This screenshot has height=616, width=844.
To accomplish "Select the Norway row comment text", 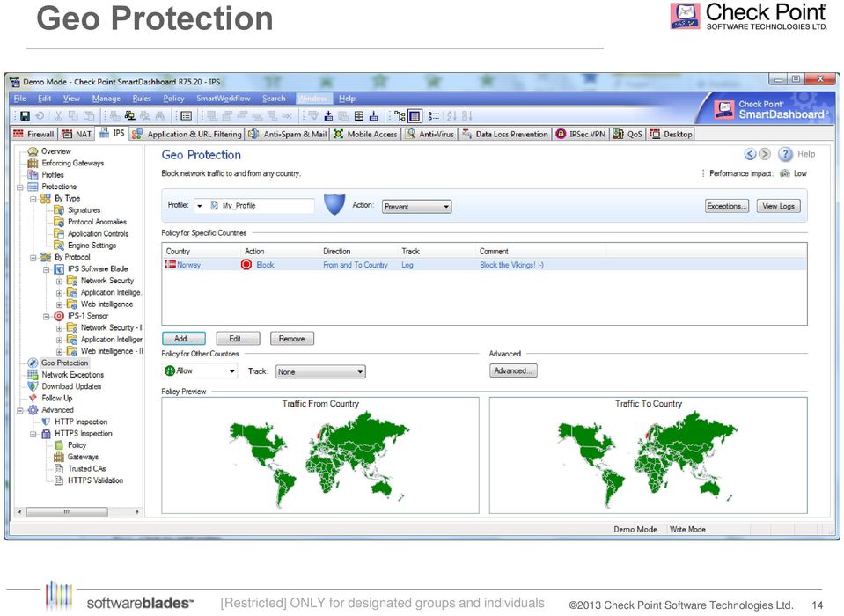I will (511, 265).
